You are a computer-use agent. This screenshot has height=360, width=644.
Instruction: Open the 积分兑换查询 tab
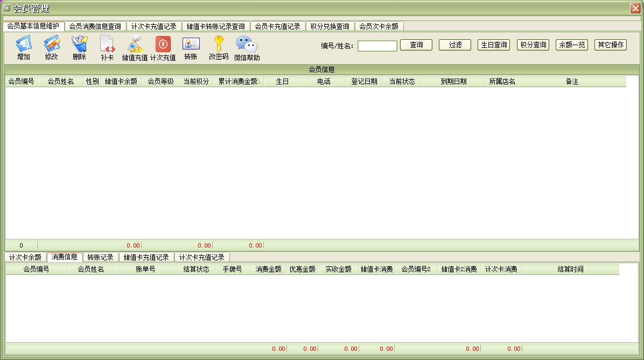click(x=330, y=26)
